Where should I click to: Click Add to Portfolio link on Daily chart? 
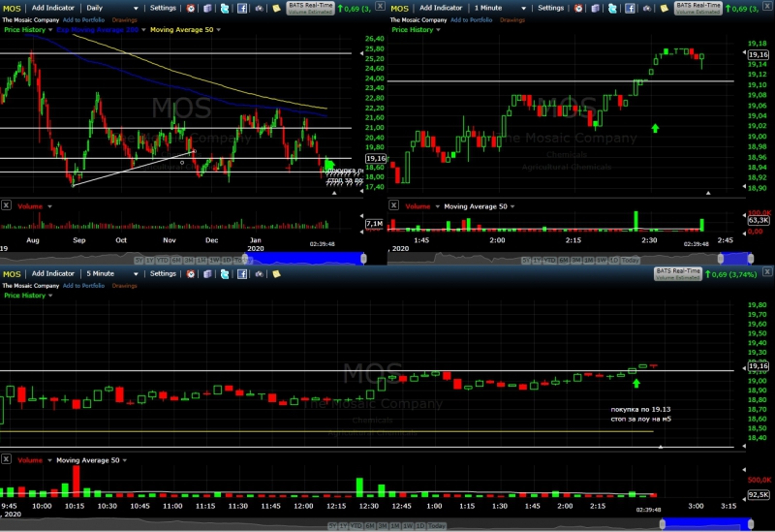pyautogui.click(x=83, y=20)
